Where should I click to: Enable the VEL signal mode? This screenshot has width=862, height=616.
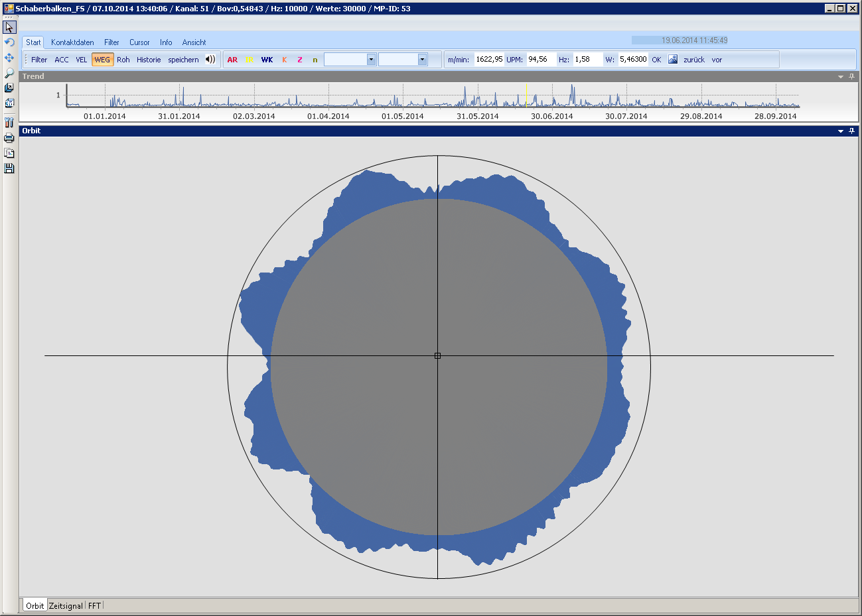(82, 60)
